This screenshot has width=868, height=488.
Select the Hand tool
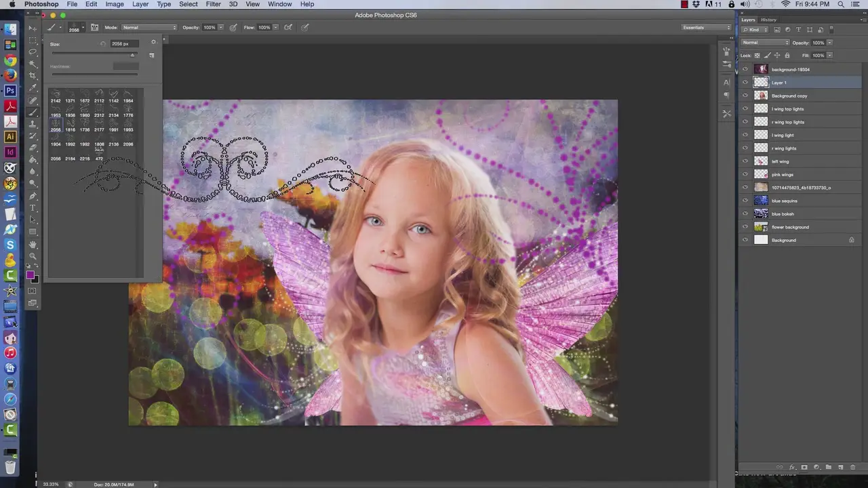[33, 244]
